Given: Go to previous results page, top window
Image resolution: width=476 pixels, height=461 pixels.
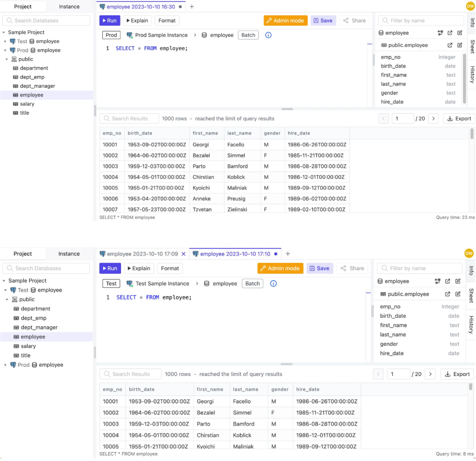Looking at the screenshot, I should [x=383, y=119].
